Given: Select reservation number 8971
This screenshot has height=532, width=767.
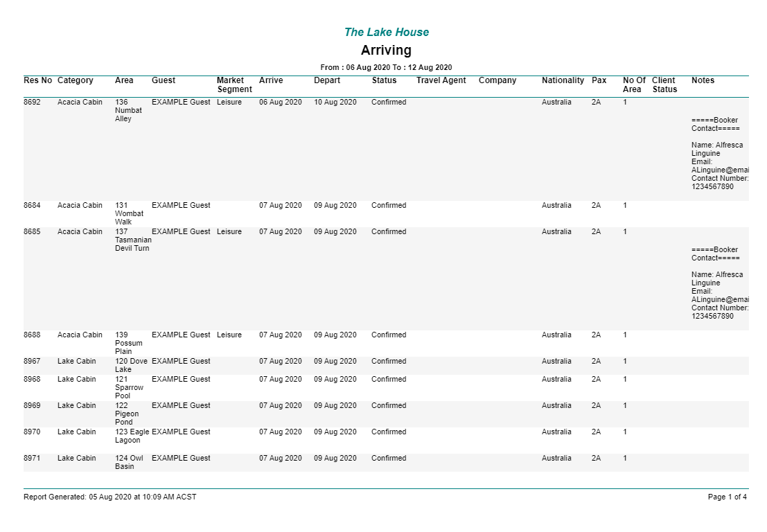Looking at the screenshot, I should point(33,459).
